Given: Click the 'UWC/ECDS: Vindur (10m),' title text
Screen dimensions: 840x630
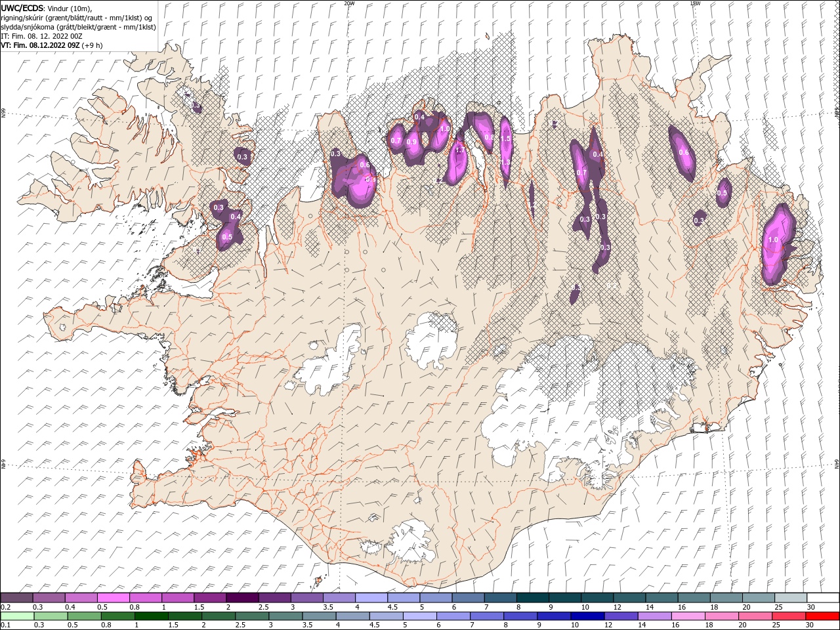Looking at the screenshot, I should [x=47, y=9].
